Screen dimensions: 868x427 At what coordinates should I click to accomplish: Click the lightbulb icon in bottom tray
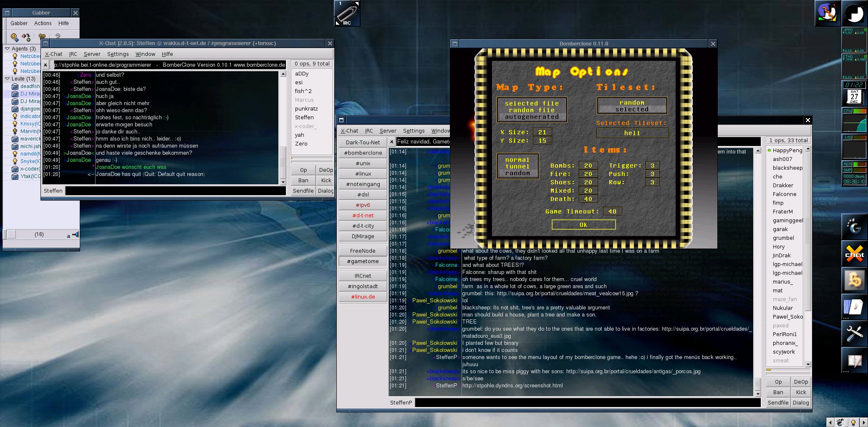853,422
